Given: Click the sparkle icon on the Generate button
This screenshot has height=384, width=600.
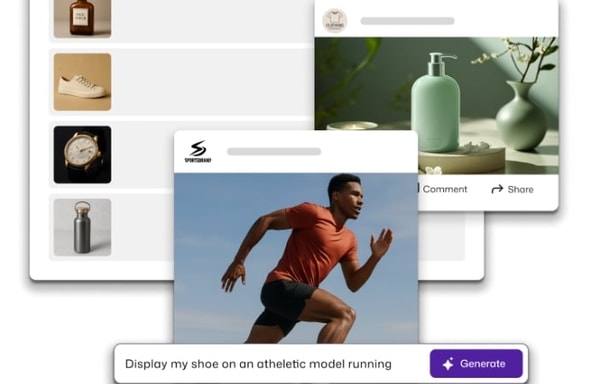Looking at the screenshot, I should tap(448, 364).
